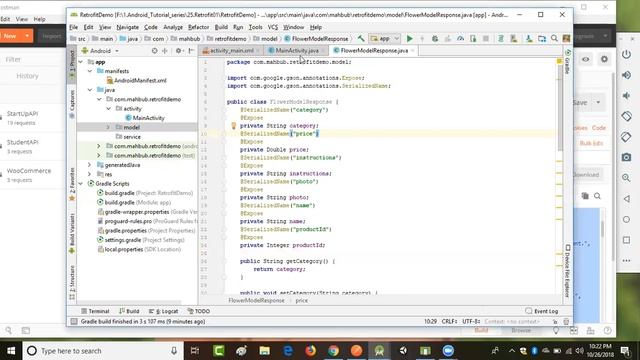640x360 pixels.
Task: Run the app with green play button
Action: [x=409, y=39]
